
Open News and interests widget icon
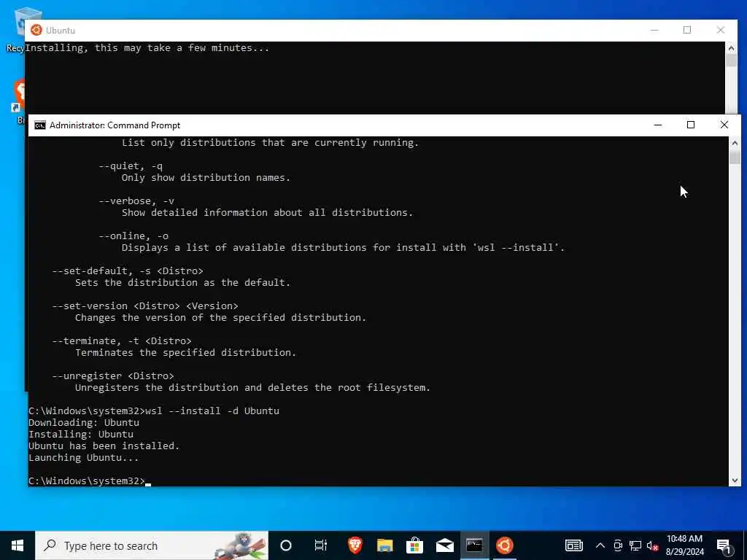[573, 545]
